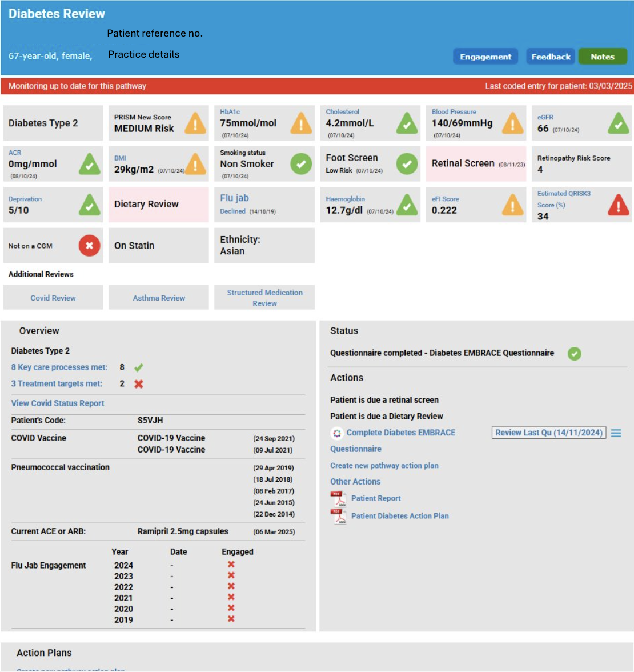Click the Haemoglobin green check triangle icon
The image size is (634, 672).
point(407,205)
